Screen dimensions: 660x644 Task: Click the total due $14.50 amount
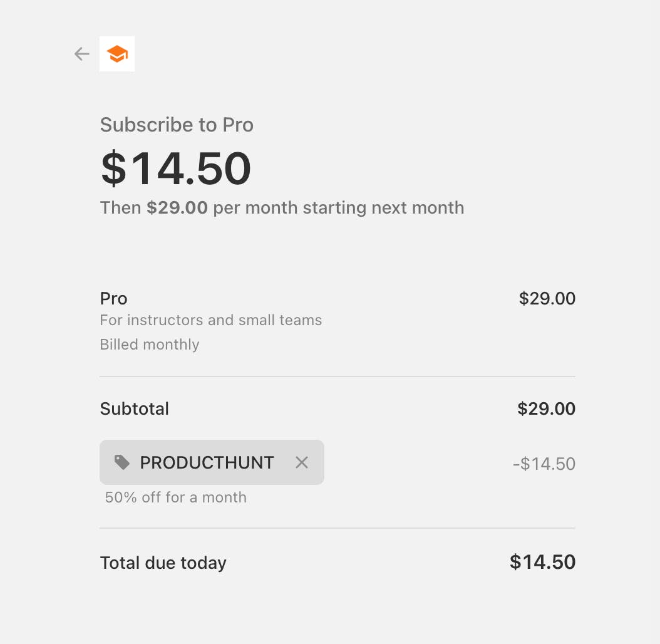542,561
